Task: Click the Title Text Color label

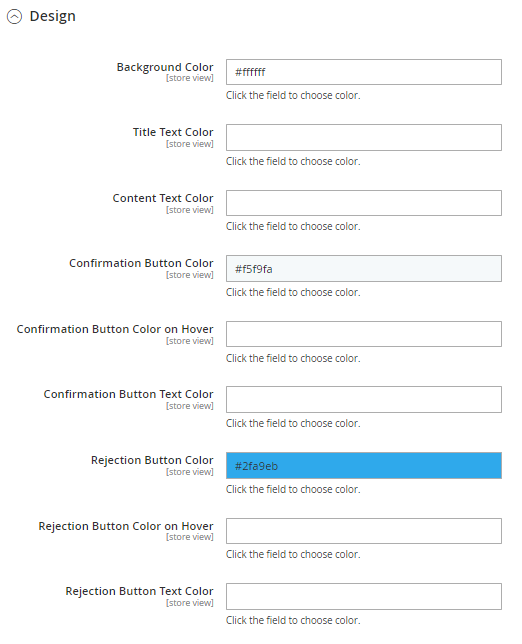Action: (173, 132)
